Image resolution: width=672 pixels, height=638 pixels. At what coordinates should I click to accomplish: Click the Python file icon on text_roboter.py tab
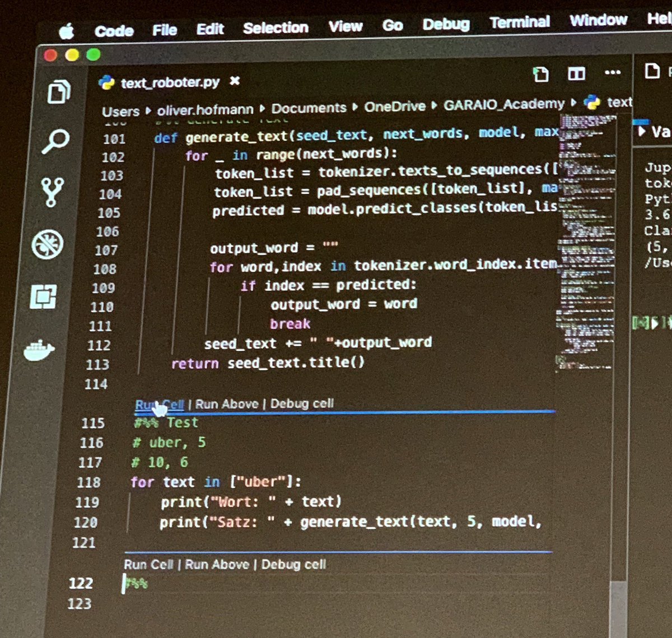107,83
